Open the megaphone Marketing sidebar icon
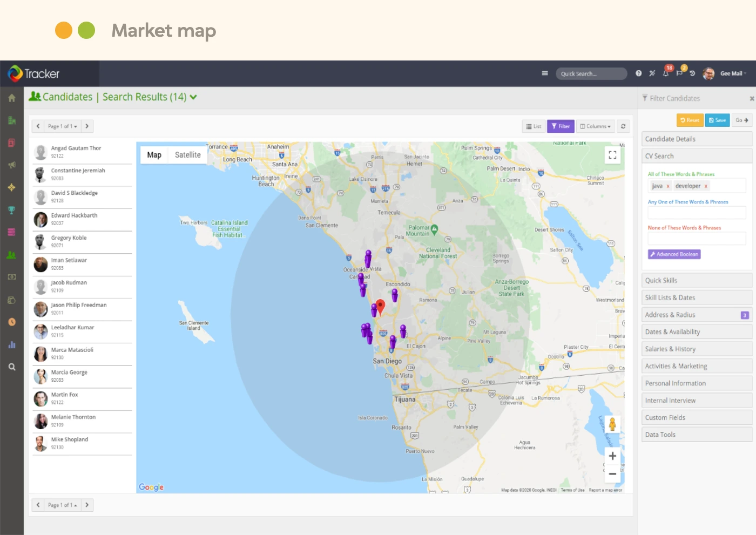Image resolution: width=756 pixels, height=535 pixels. coord(11,165)
